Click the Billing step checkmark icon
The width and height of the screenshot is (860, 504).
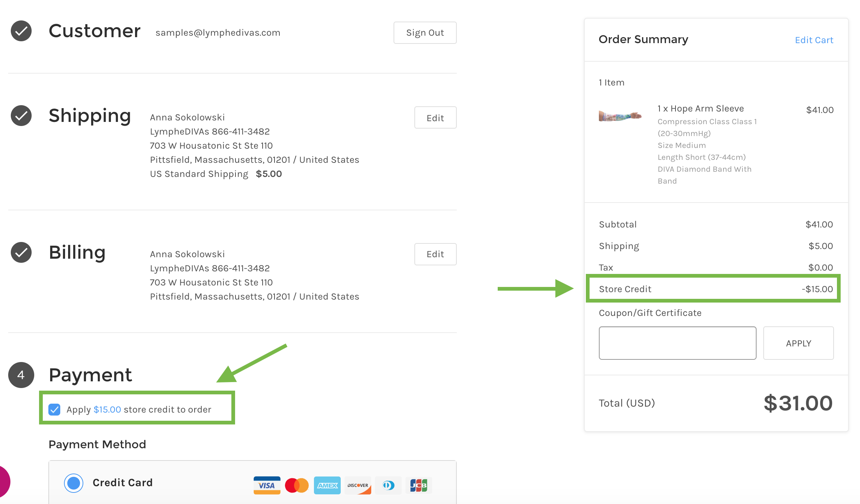coord(21,252)
